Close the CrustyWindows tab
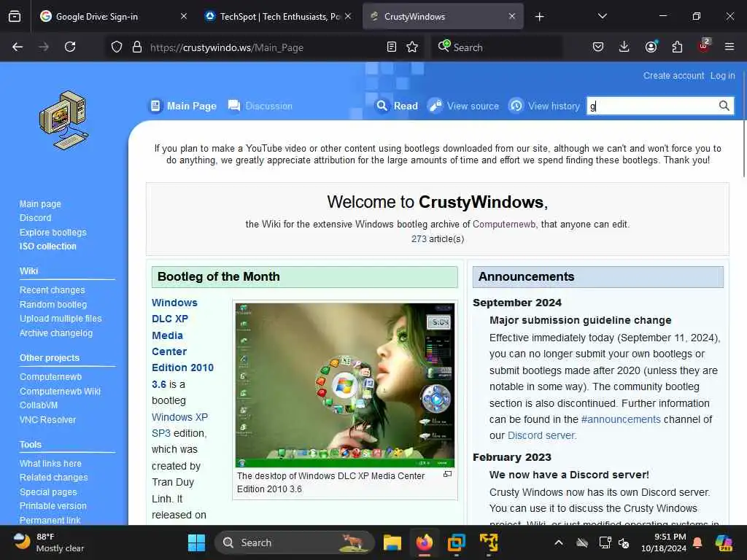The image size is (747, 560). click(512, 16)
